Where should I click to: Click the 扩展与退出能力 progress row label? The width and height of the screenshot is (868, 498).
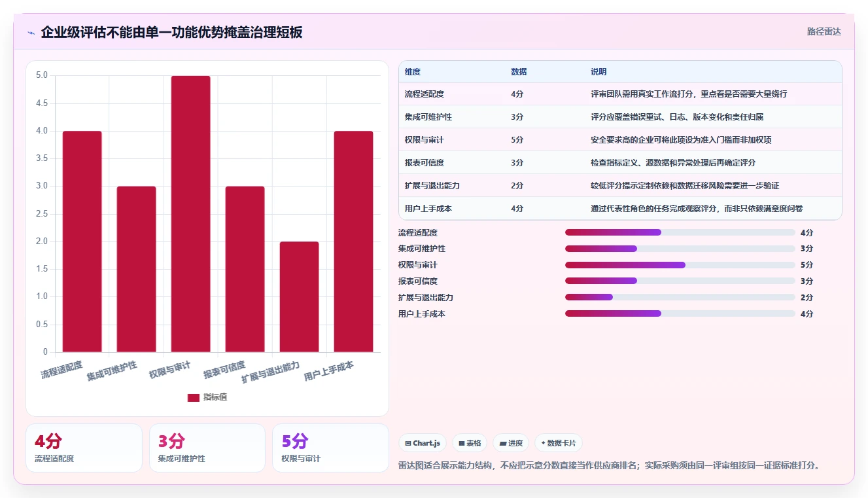[426, 297]
